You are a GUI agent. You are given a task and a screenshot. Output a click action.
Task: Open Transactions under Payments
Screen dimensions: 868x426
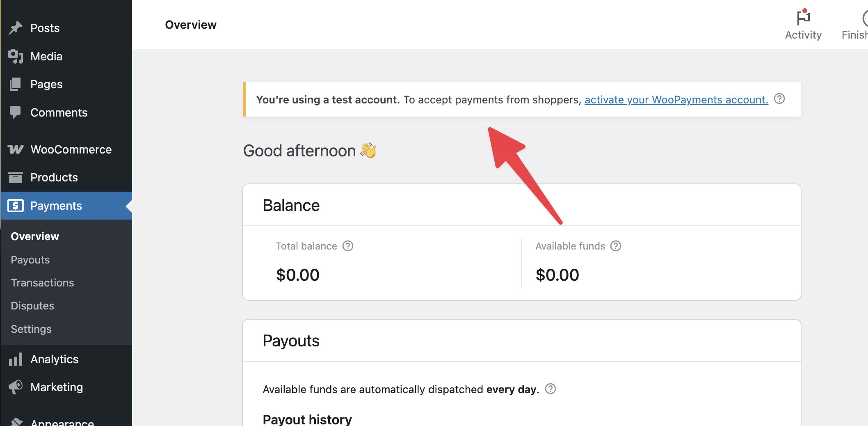click(42, 283)
